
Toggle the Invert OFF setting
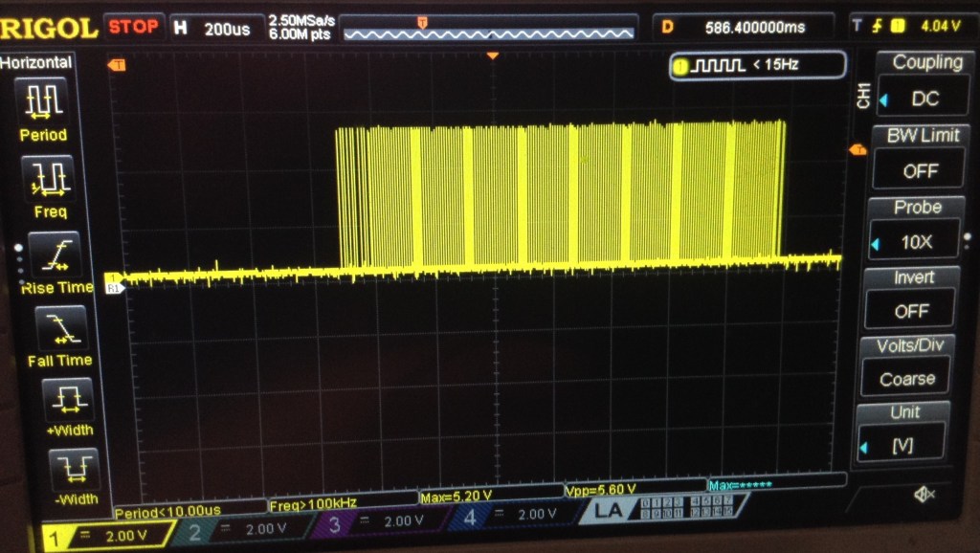pyautogui.click(x=910, y=310)
